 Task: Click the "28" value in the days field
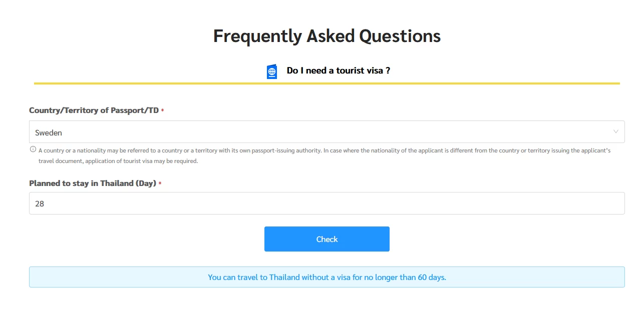point(40,204)
